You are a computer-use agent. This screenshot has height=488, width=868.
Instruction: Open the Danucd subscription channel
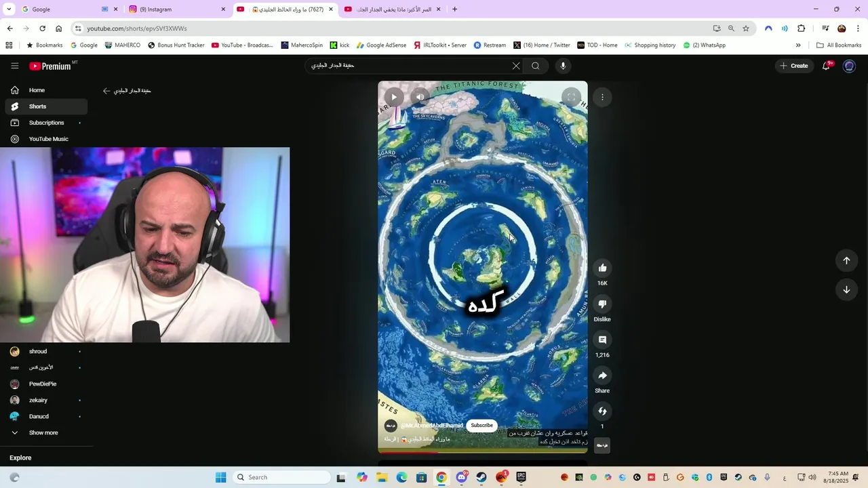pos(45,416)
